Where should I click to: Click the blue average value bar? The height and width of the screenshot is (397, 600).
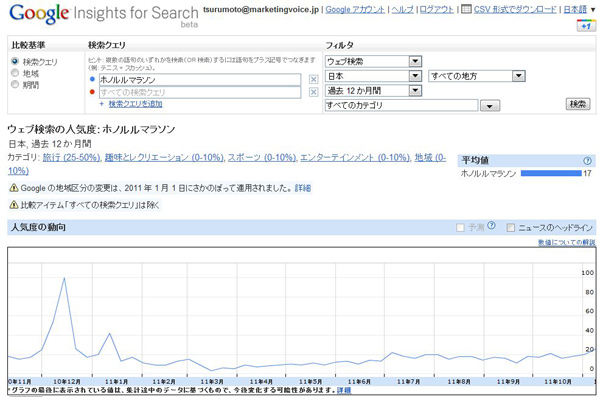point(551,173)
